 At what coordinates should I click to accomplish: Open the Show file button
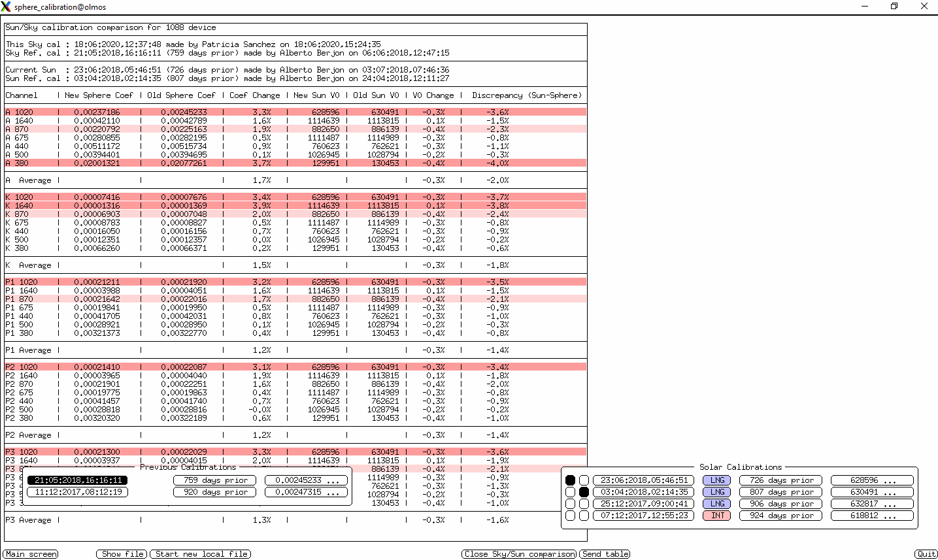point(122,554)
